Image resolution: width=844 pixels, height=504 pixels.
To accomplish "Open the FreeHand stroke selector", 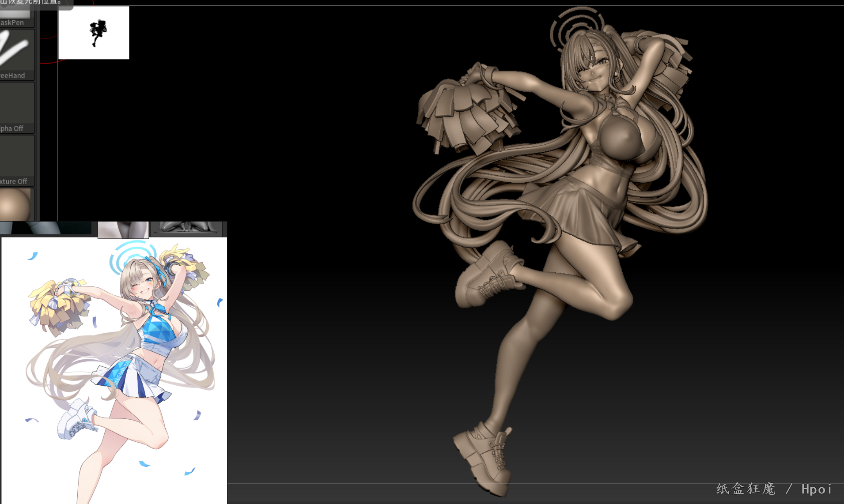I will [x=17, y=55].
